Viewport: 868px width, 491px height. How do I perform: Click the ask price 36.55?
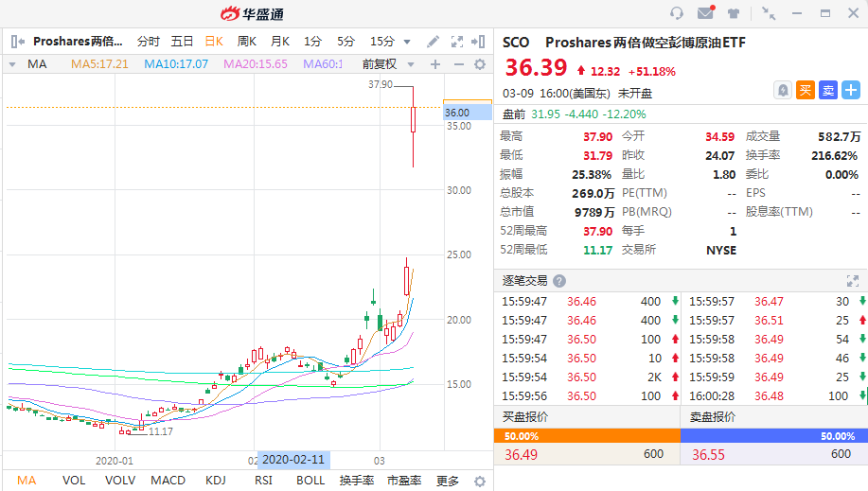point(708,455)
